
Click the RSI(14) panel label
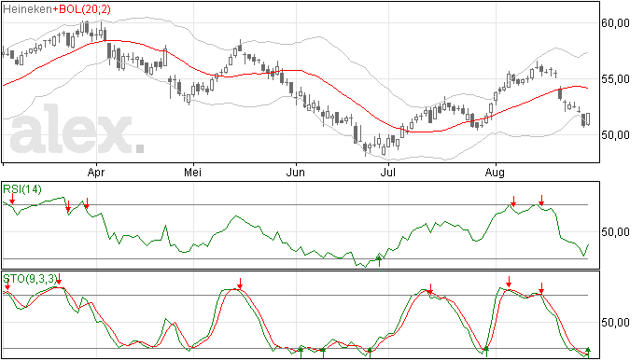click(22, 189)
